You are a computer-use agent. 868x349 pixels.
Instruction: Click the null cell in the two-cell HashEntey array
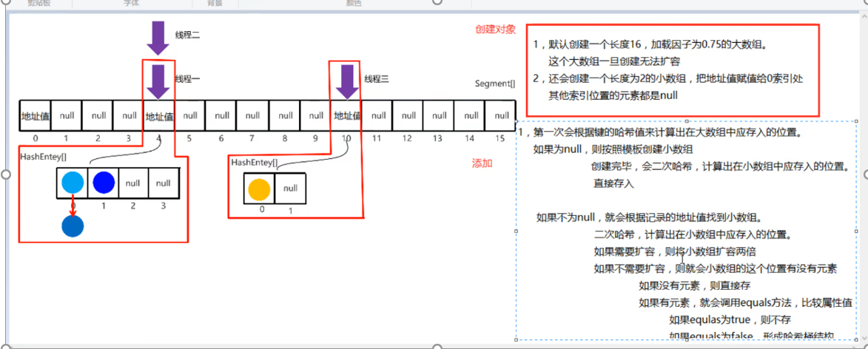[x=291, y=189]
